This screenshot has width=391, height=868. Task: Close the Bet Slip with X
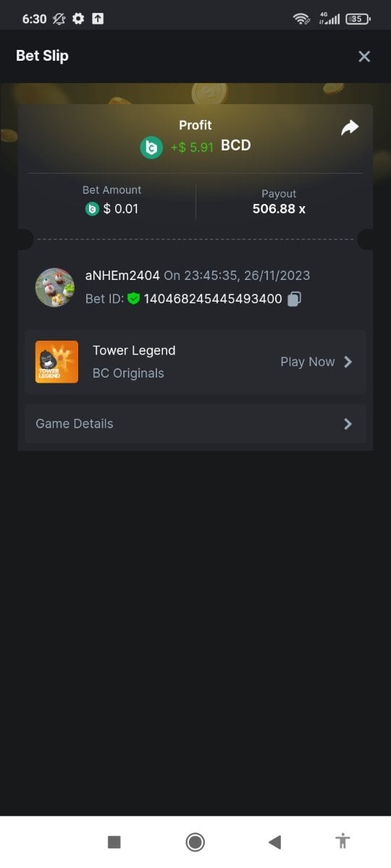point(364,56)
